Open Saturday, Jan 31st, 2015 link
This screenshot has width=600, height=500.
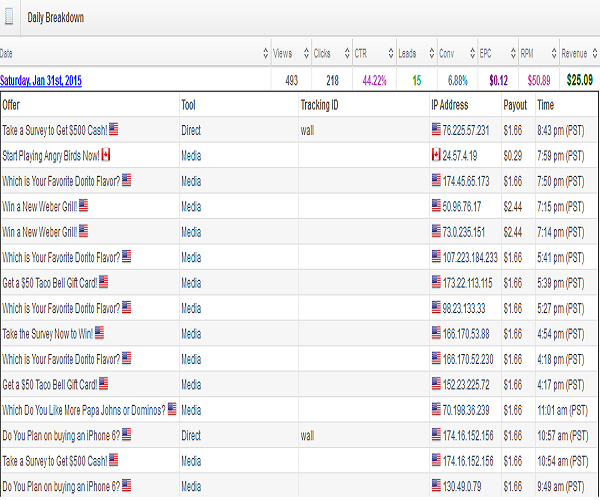point(41,80)
